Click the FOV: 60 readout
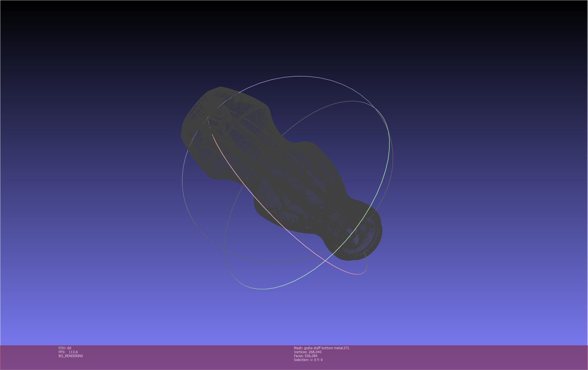588x370 pixels. pyautogui.click(x=65, y=348)
